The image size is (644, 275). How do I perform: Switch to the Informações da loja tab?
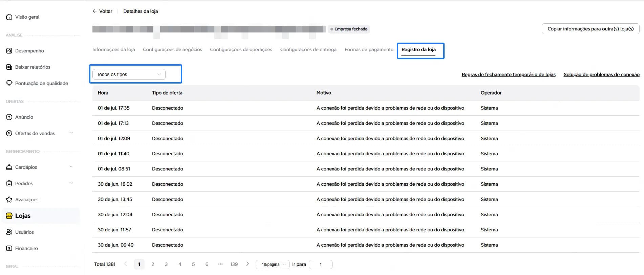(114, 49)
